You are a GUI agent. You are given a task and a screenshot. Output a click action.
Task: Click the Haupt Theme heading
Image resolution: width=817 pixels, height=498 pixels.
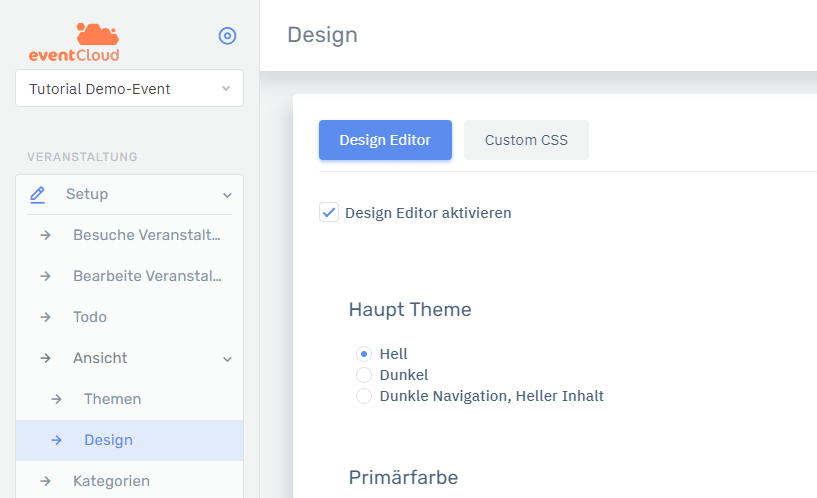(x=410, y=309)
